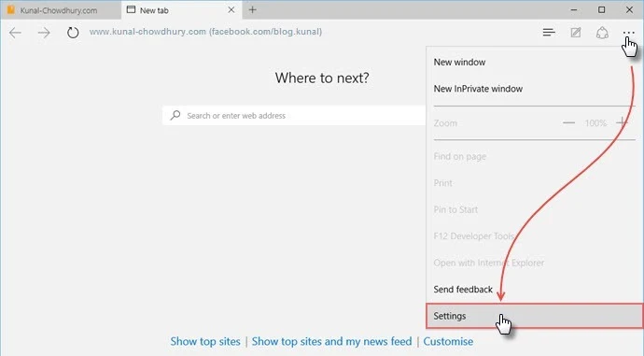The image size is (644, 356).
Task: Open Settings from the menu
Action: pos(535,316)
